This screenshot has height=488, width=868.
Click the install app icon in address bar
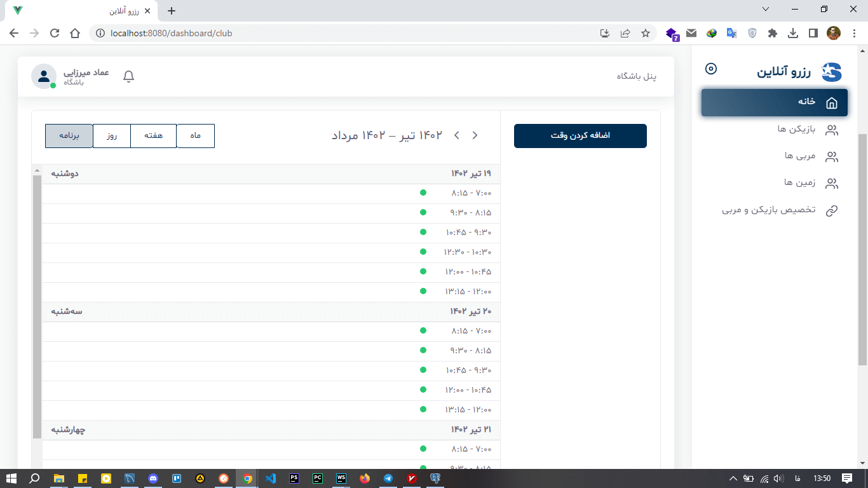(x=605, y=33)
